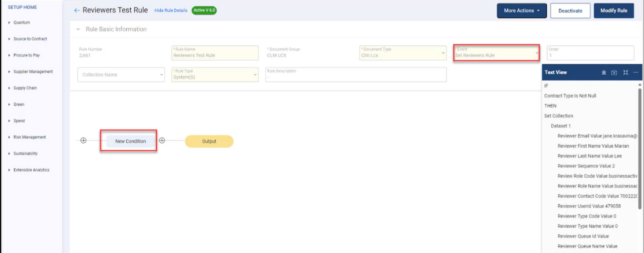Click the download icon in Text View header

click(614, 72)
